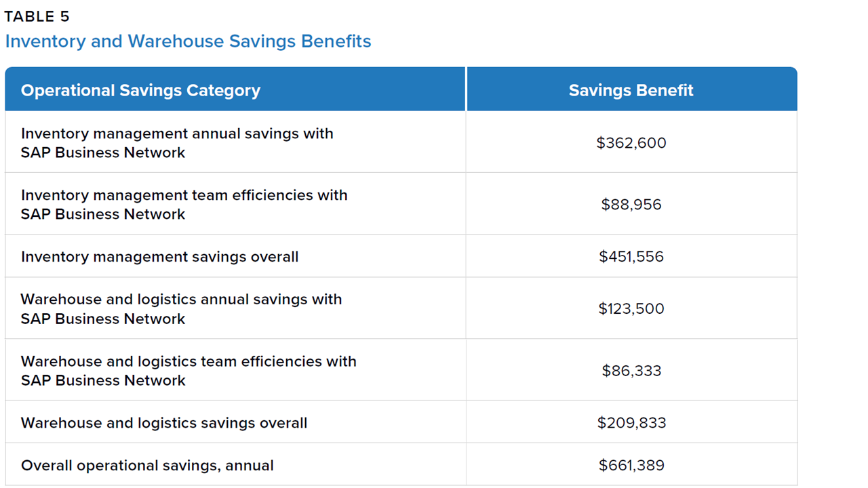868x488 pixels.
Task: Click the 'Warehouse and logistics savings overall' label
Action: [x=164, y=423]
